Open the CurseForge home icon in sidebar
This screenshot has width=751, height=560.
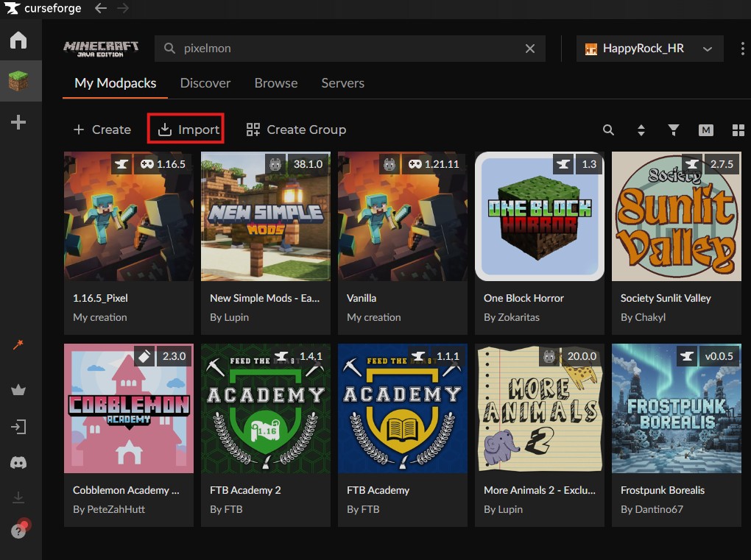pos(18,40)
